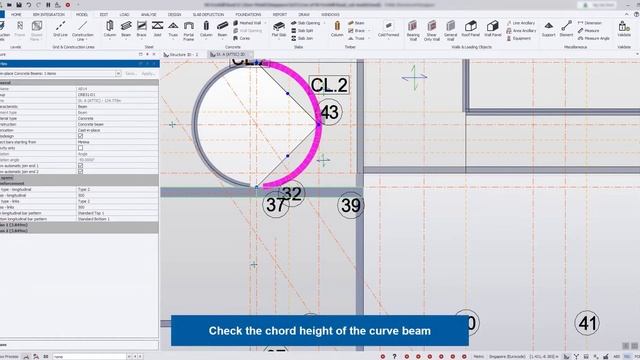Select the General Wall tool
This screenshot has height=360, width=640.
click(451, 31)
